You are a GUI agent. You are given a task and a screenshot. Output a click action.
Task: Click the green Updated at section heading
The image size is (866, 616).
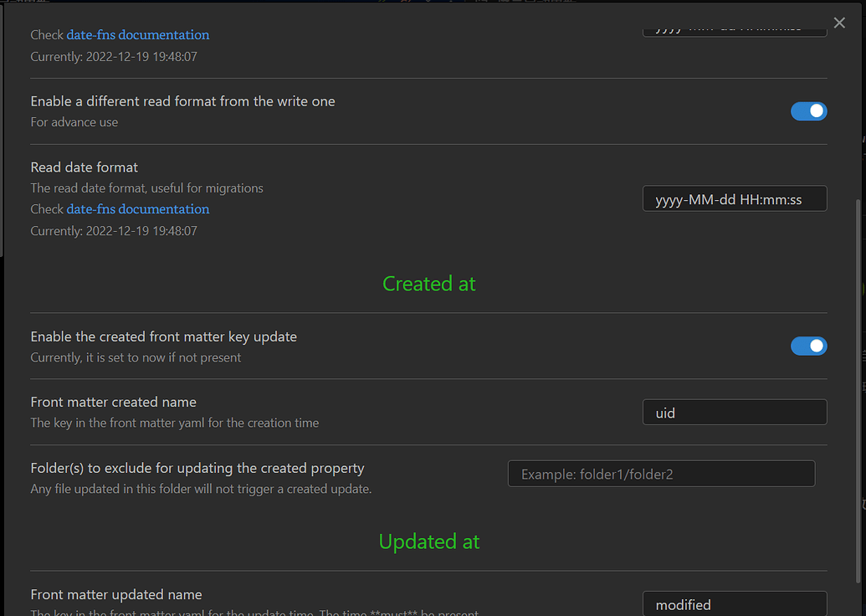point(428,542)
